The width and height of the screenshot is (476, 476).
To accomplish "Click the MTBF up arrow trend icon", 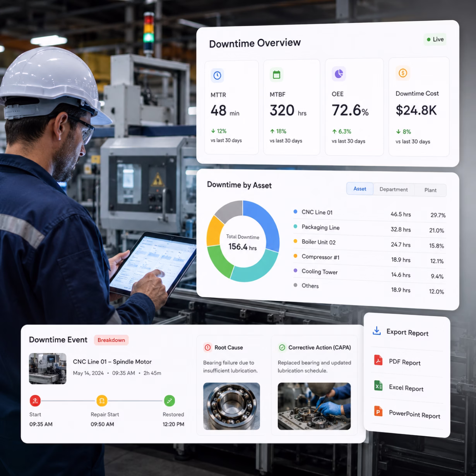I will tap(272, 131).
